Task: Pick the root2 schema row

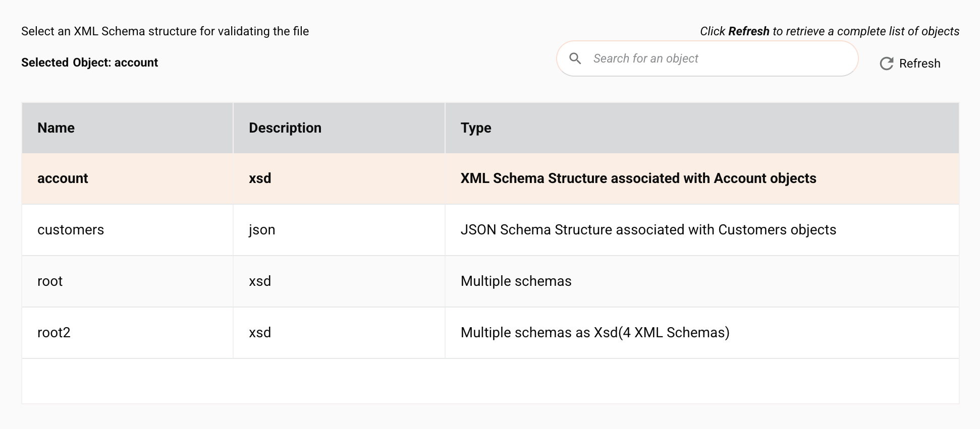Action: [54, 333]
